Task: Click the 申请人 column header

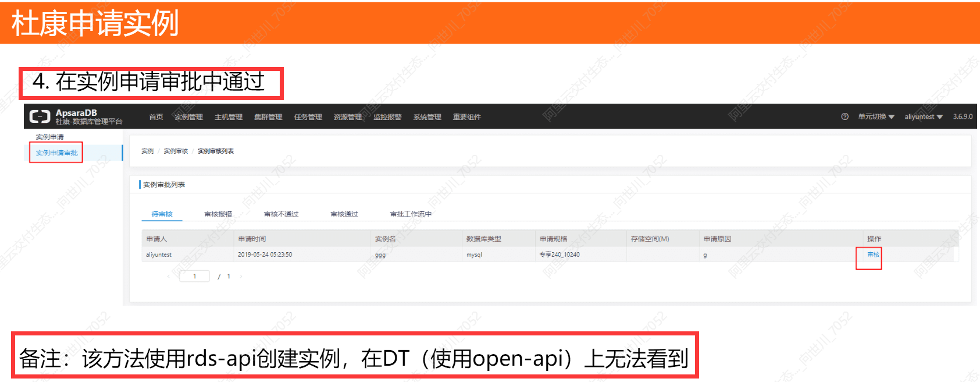Action: [x=156, y=239]
